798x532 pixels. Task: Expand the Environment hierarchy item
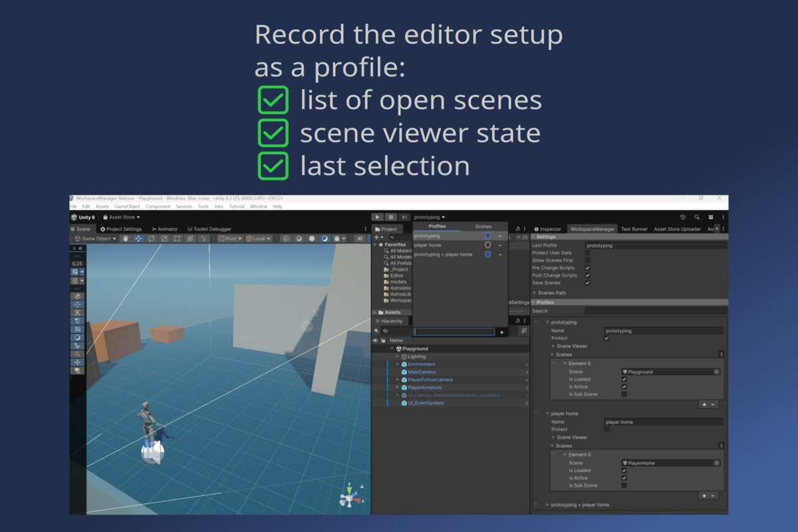[x=398, y=364]
